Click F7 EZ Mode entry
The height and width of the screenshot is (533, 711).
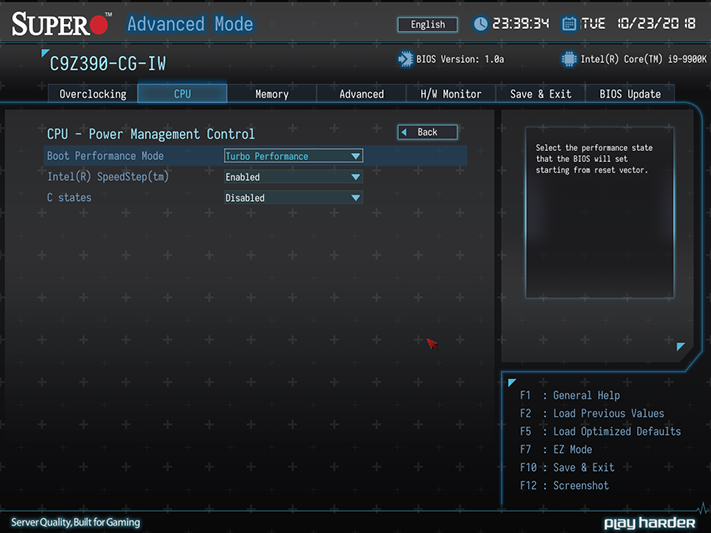coord(556,450)
